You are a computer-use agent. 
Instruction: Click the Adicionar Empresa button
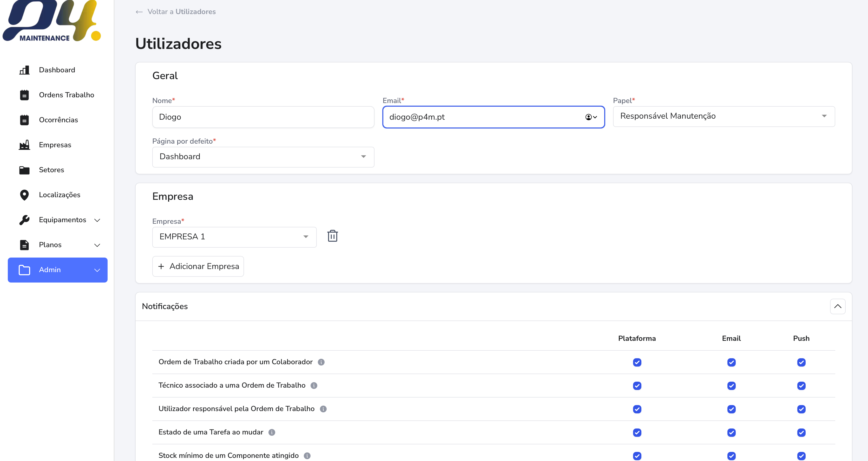tap(198, 266)
